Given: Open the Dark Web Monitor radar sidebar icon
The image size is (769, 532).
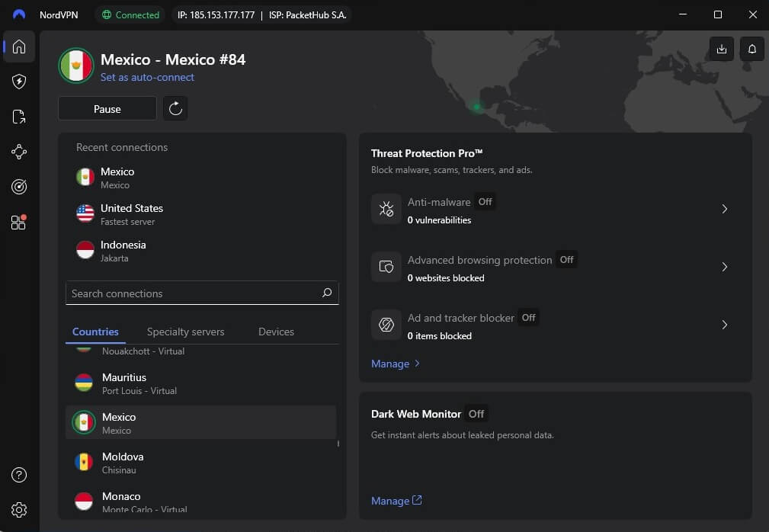Looking at the screenshot, I should [19, 187].
